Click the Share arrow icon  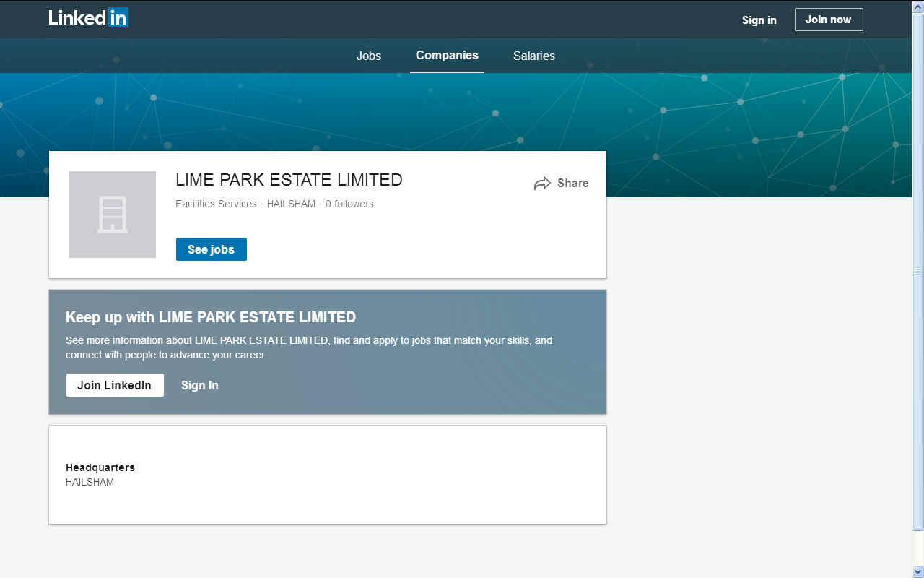click(542, 184)
